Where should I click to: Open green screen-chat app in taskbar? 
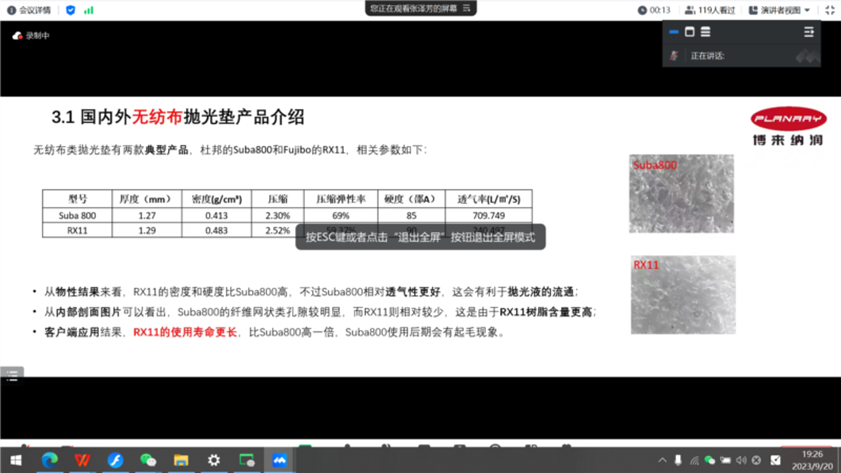pyautogui.click(x=247, y=460)
